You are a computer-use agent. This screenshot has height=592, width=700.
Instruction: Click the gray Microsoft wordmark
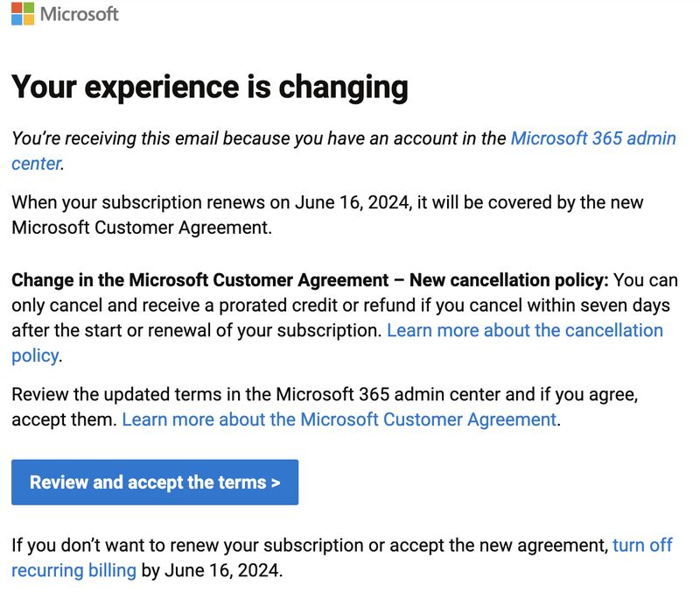click(x=79, y=14)
